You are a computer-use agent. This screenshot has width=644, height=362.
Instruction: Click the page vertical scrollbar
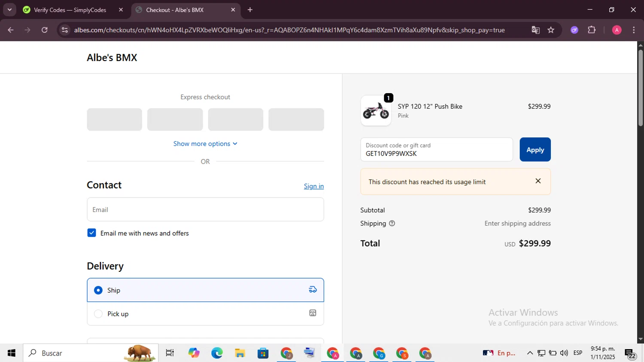click(x=640, y=88)
